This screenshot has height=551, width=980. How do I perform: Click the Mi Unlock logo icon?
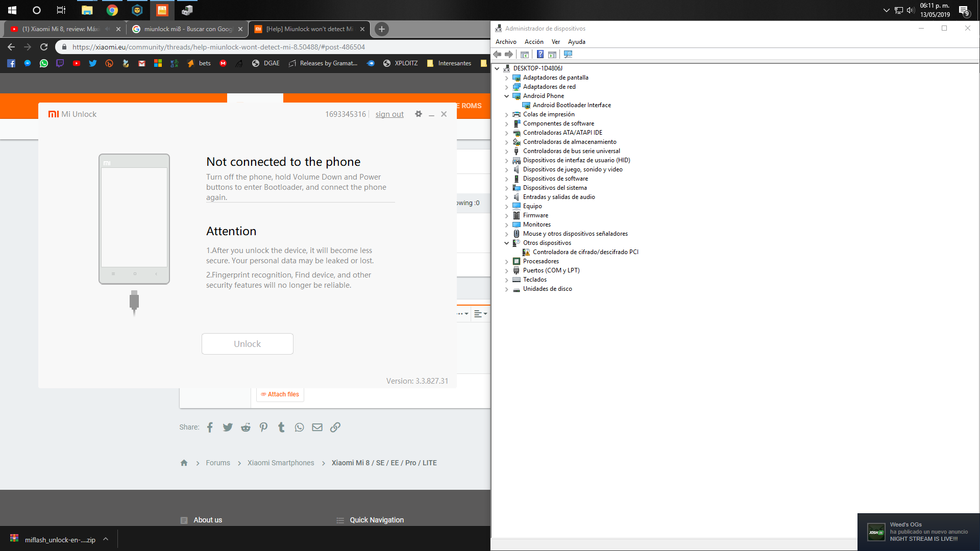coord(54,114)
